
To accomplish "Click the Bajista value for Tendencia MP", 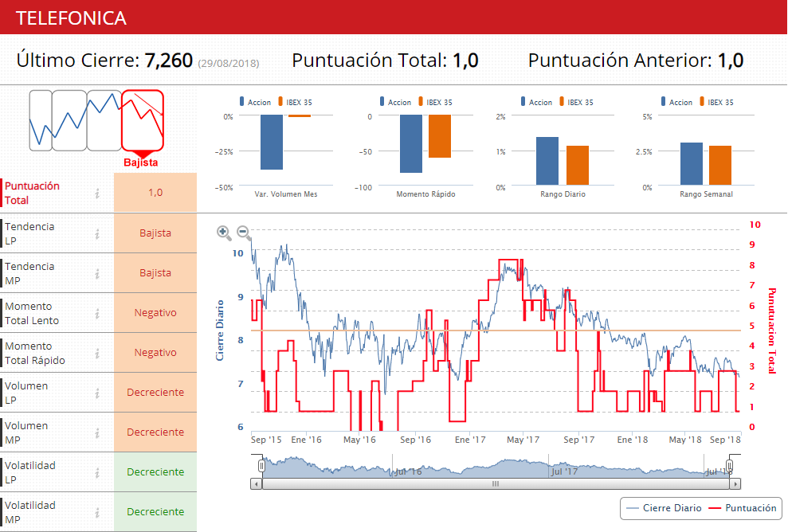I will (x=155, y=273).
